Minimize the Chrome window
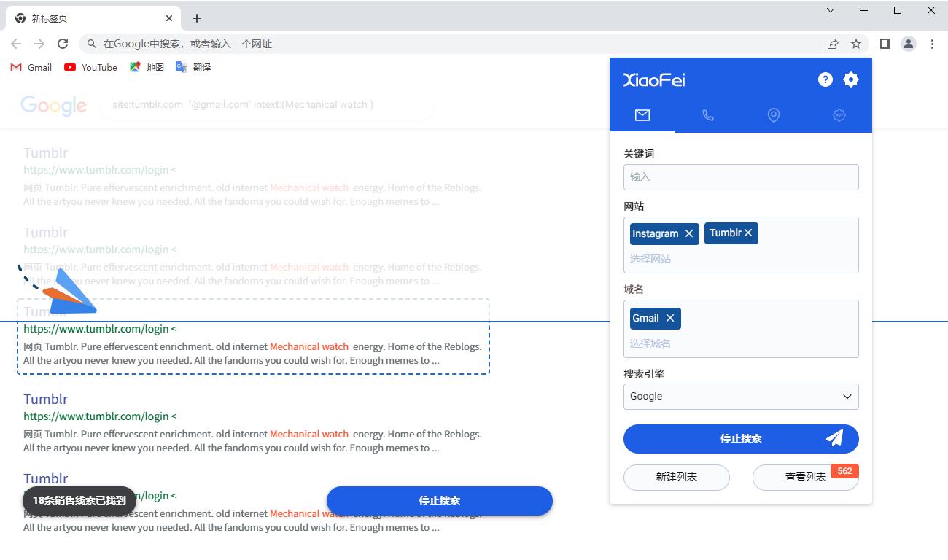Screen dimensions: 948x560 (864, 10)
